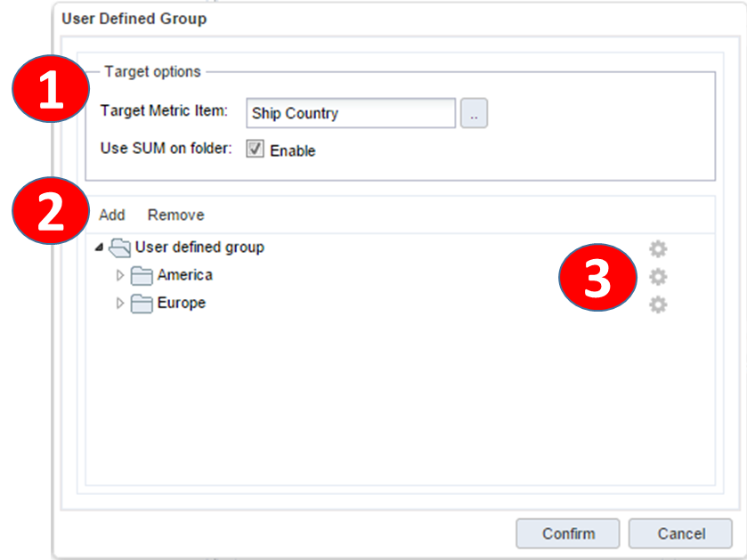Browse for Target Metric Item with '..' button
The image size is (747, 560).
pyautogui.click(x=474, y=114)
